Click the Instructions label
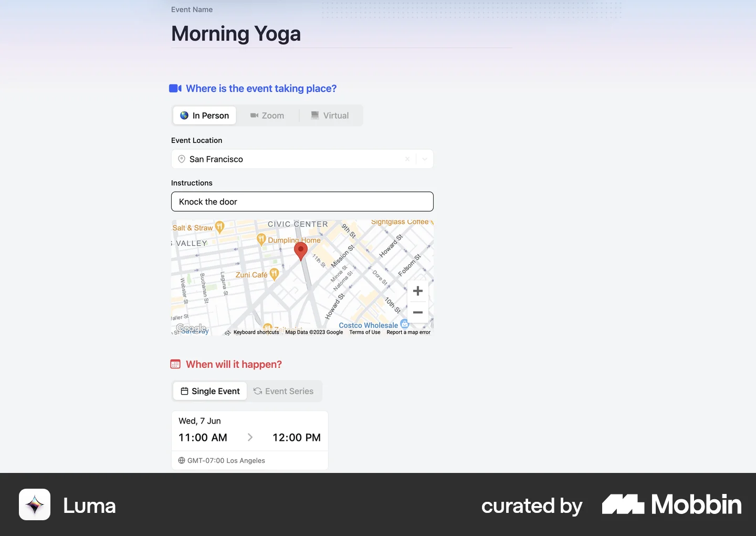Viewport: 756px width, 536px height. coord(192,183)
